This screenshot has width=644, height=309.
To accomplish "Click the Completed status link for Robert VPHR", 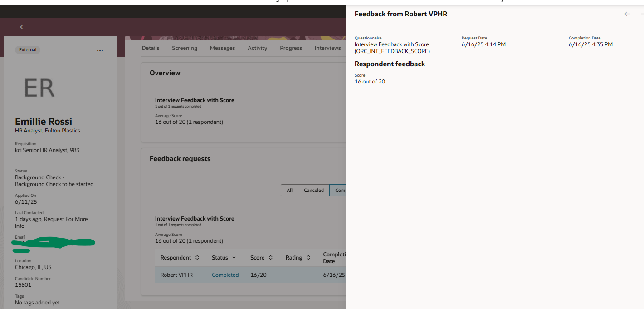I will [225, 275].
